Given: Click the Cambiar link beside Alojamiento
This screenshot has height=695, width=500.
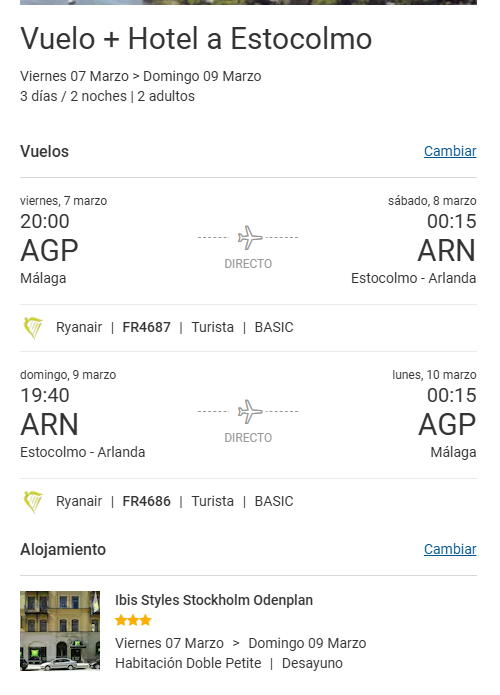Looking at the screenshot, I should (450, 549).
